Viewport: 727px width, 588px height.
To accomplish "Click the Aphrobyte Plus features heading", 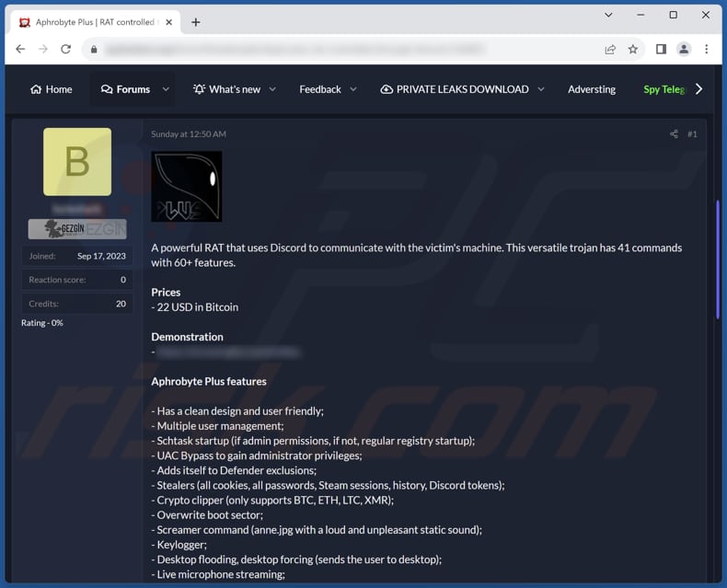I will 209,381.
